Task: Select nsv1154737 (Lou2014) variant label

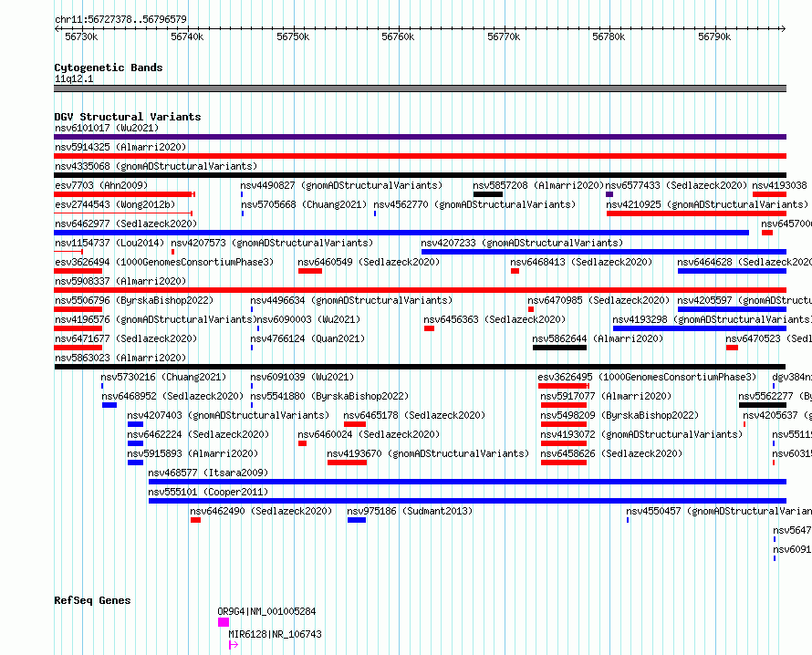Action: (x=109, y=243)
